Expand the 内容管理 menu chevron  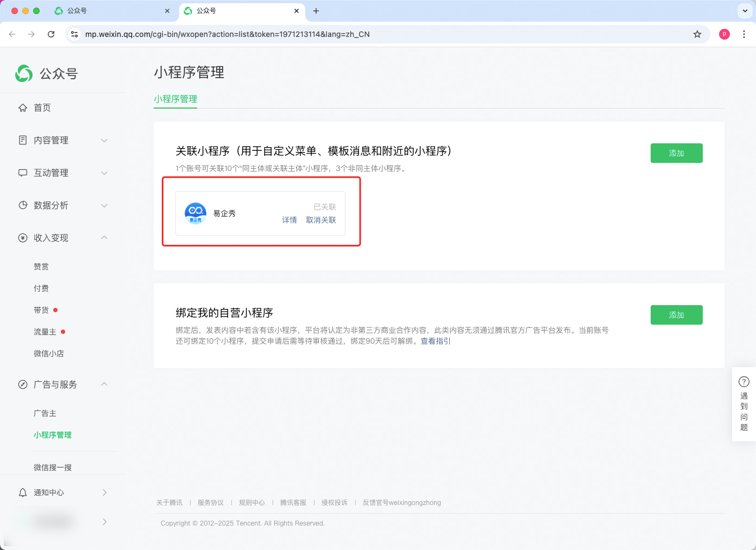coord(104,140)
